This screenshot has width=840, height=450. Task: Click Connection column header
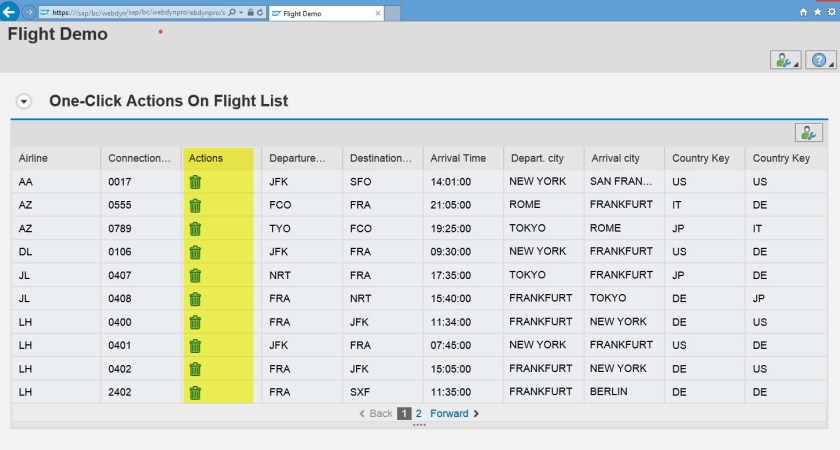pos(139,158)
